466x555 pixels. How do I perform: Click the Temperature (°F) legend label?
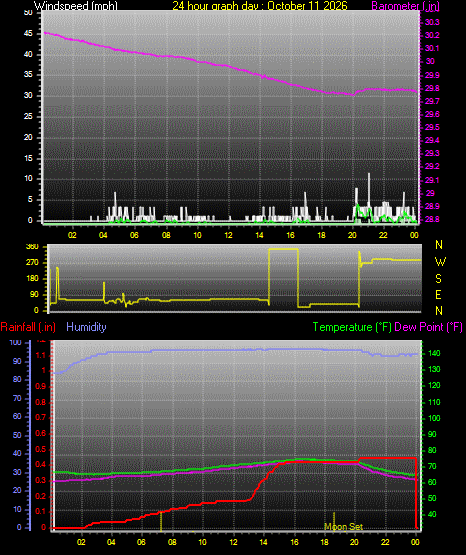(352, 327)
